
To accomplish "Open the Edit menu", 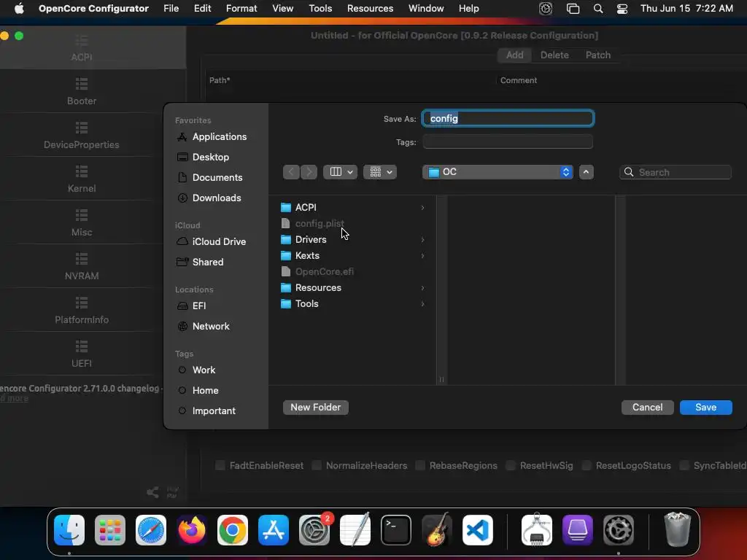I will (203, 9).
